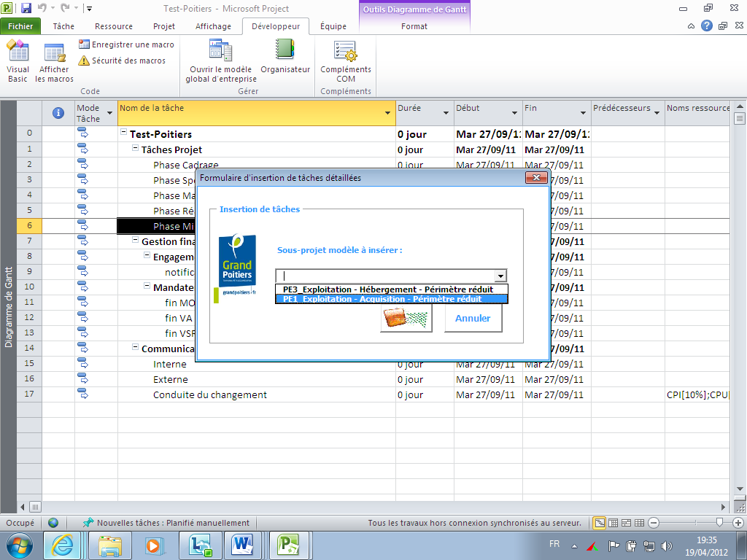Select row header number 17
747x560 pixels.
pyautogui.click(x=29, y=394)
